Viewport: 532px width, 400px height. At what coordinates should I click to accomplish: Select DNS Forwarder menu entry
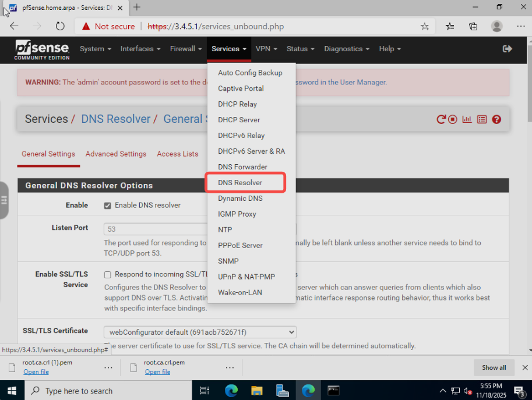pos(251,167)
